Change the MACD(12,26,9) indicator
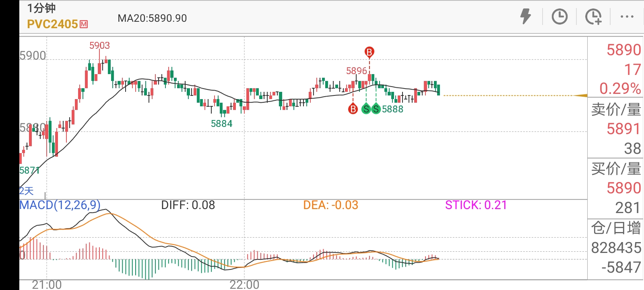The width and height of the screenshot is (644, 290). pos(60,205)
